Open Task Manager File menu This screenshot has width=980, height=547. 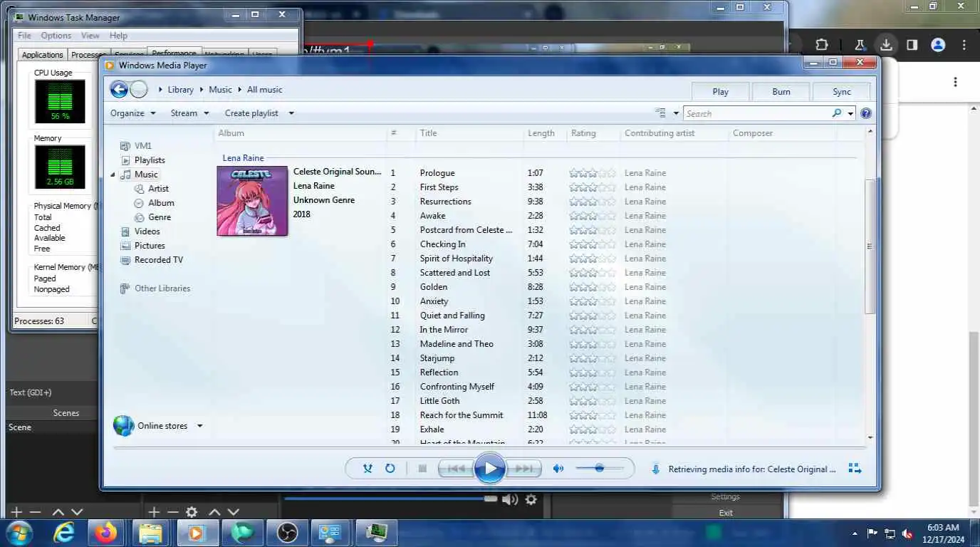click(24, 36)
